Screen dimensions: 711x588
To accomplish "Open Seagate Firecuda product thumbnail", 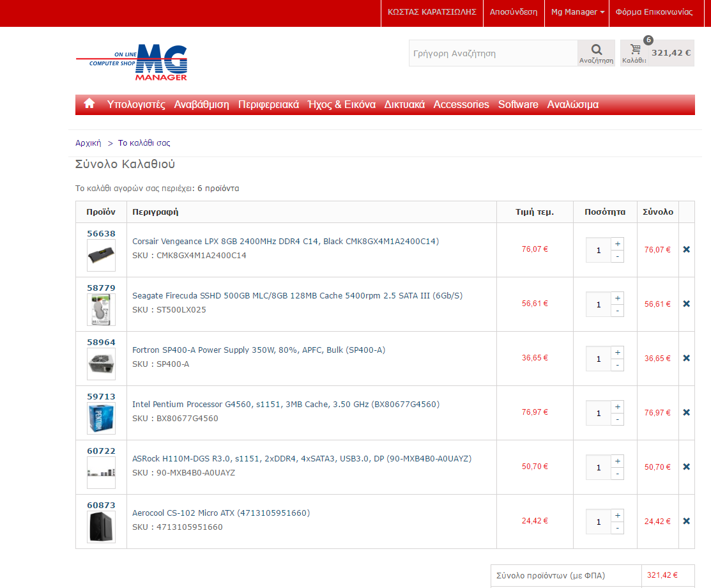I will (101, 310).
